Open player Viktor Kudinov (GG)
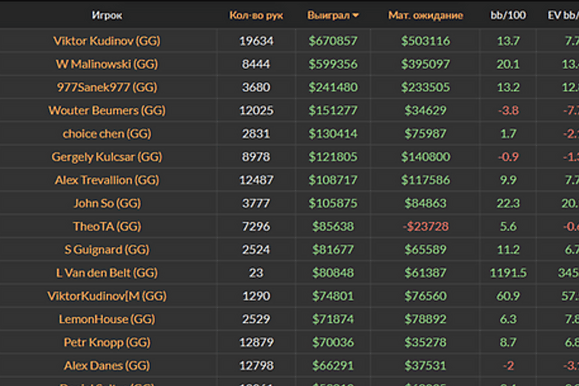 [107, 41]
